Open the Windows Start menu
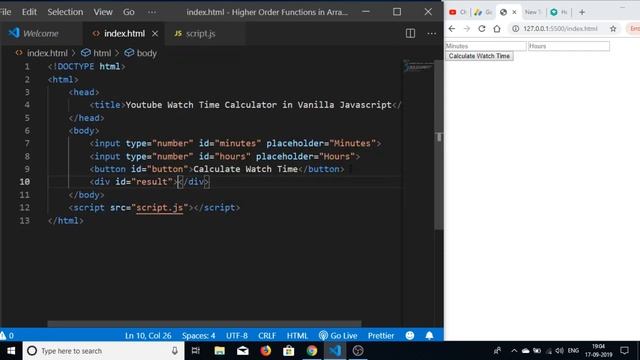The image size is (640, 360). pos(11,351)
